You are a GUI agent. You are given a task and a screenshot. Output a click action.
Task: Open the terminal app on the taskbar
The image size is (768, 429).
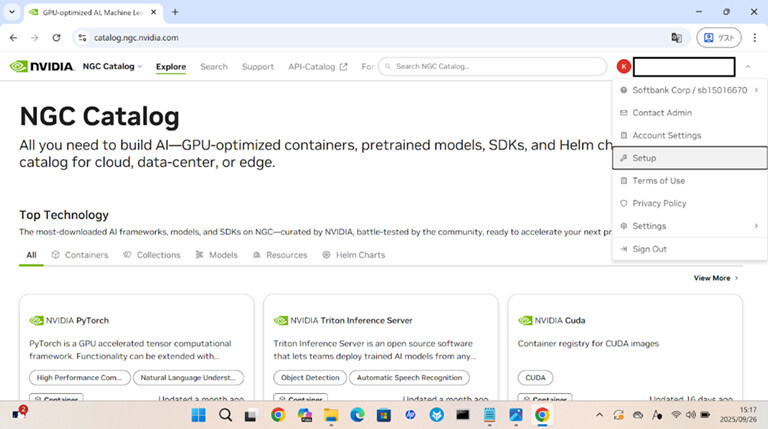(x=463, y=415)
